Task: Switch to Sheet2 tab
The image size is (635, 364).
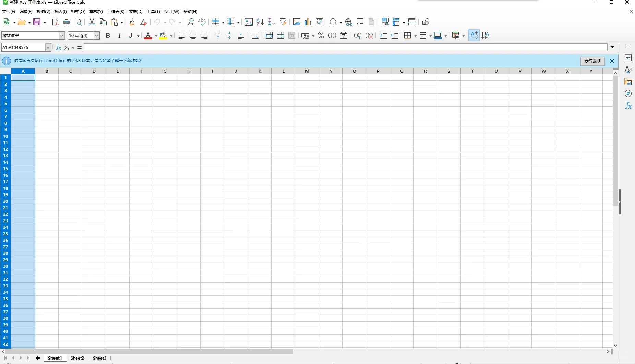Action: [77, 358]
